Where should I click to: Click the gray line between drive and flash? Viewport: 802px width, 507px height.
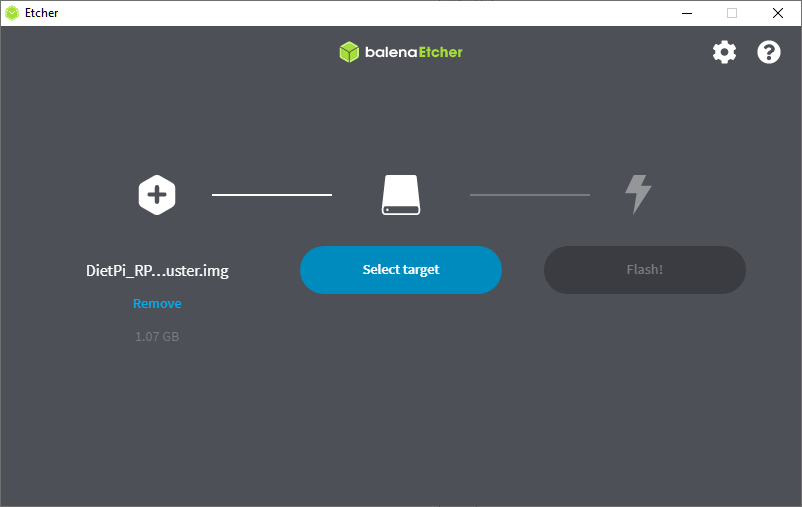point(530,195)
